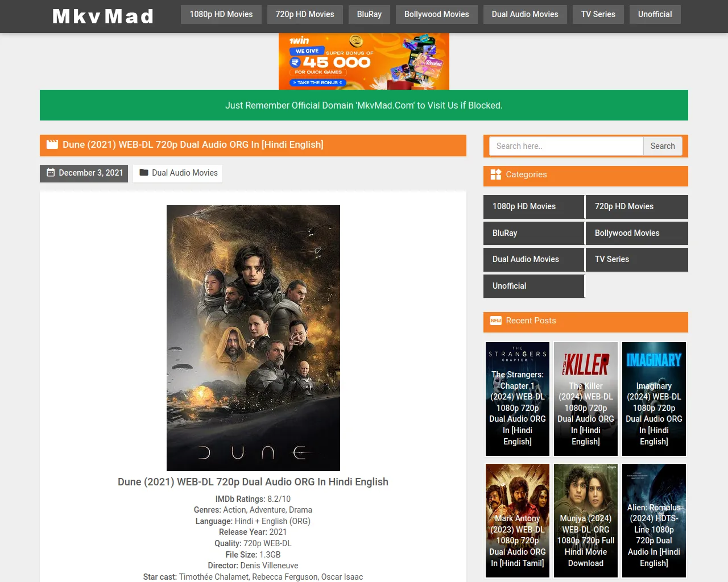Click the Dune WEB-DL 720p heading under poster
The image size is (728, 582).
(x=253, y=482)
